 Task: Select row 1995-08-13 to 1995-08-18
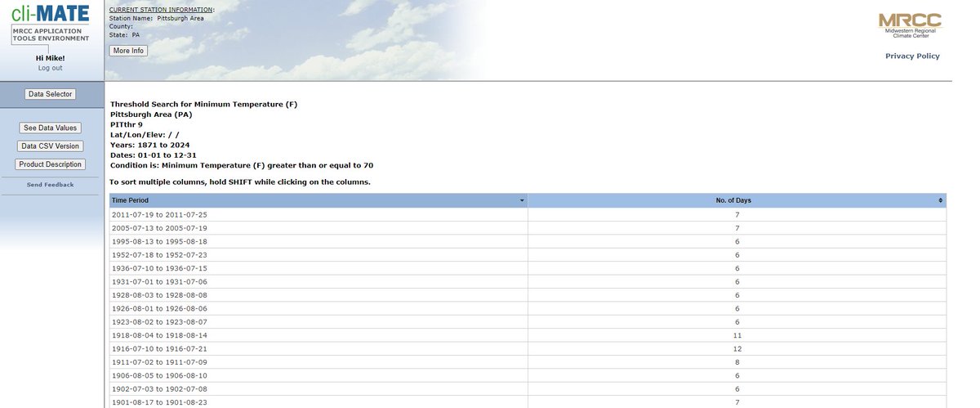528,241
